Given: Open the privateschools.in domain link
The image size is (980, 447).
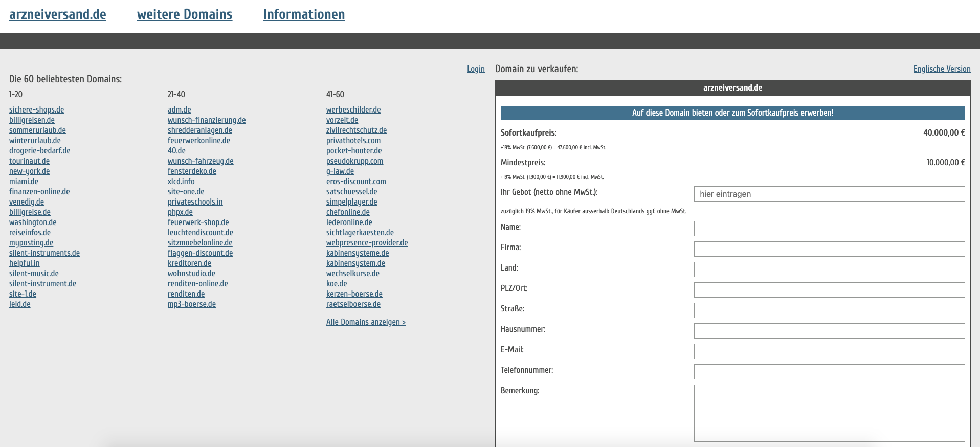Looking at the screenshot, I should point(195,202).
